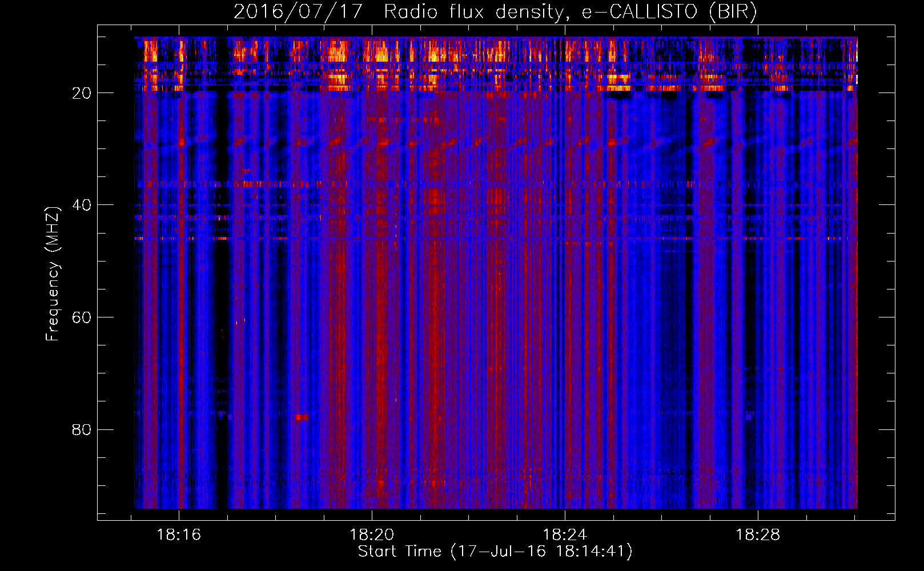Click the '18:24' time axis label
Viewport: 924px width, 571px height.
coord(565,535)
